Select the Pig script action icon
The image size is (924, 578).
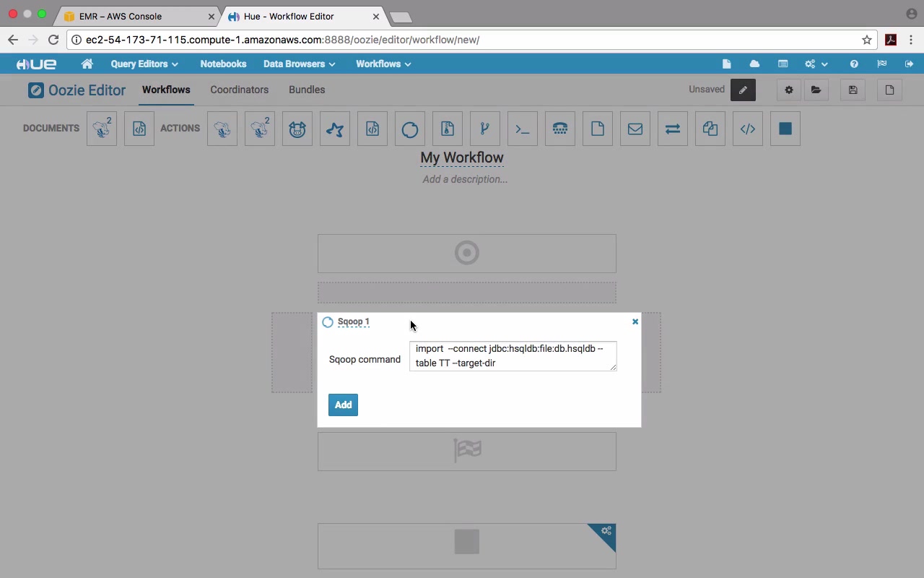(x=297, y=129)
